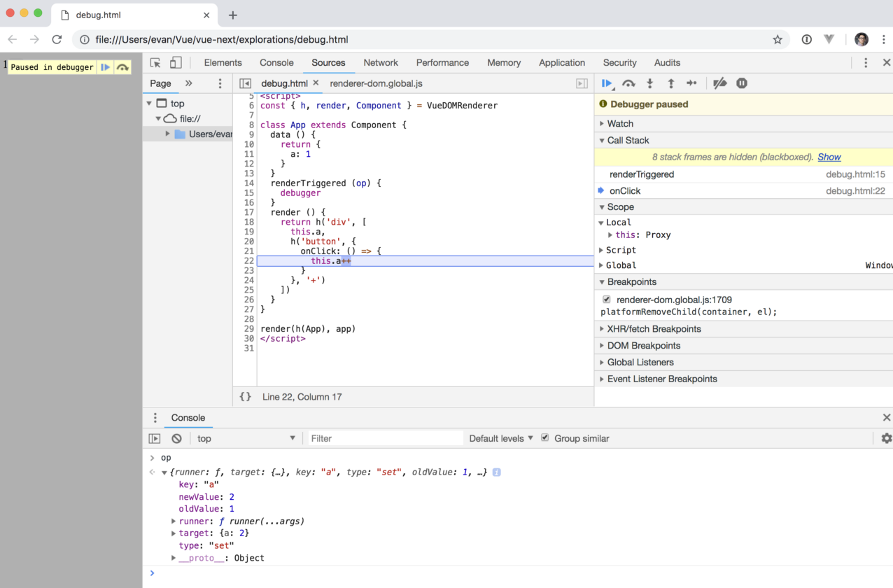Open the renderer-dom.global.js file tab
Viewport: 893px width, 588px height.
pos(376,83)
